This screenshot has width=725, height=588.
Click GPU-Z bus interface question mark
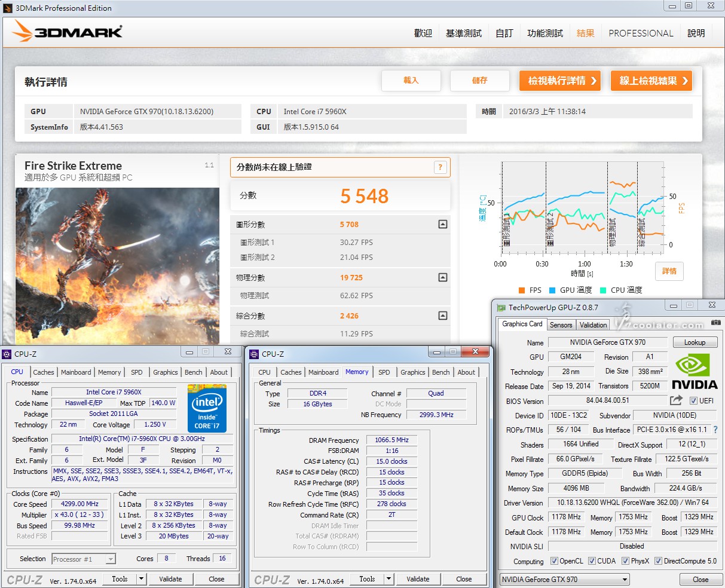715,430
